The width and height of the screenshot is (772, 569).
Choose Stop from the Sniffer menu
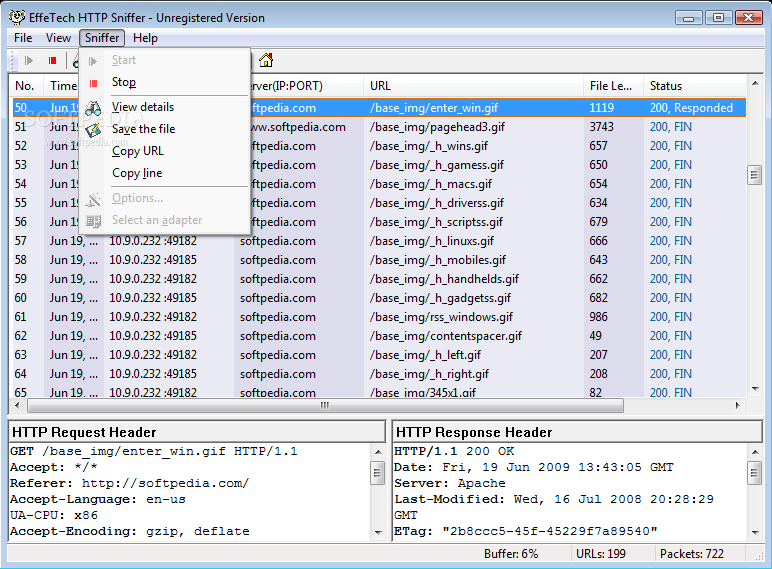pos(165,82)
